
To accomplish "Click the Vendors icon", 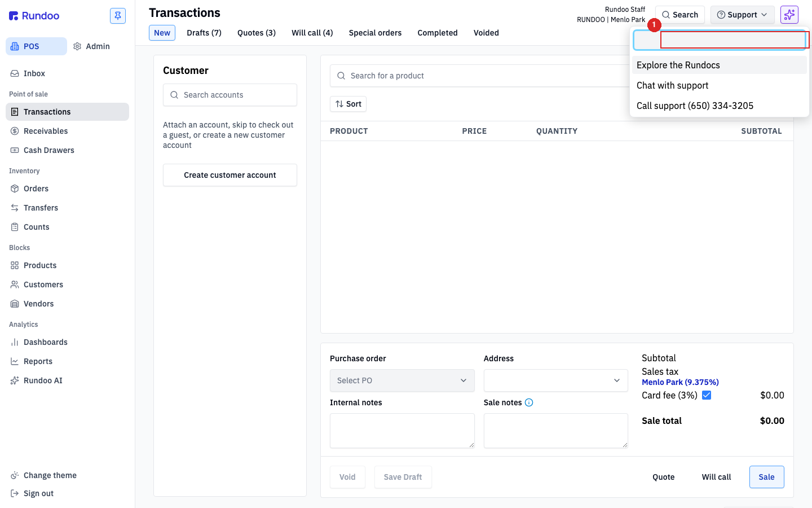I will (15, 304).
